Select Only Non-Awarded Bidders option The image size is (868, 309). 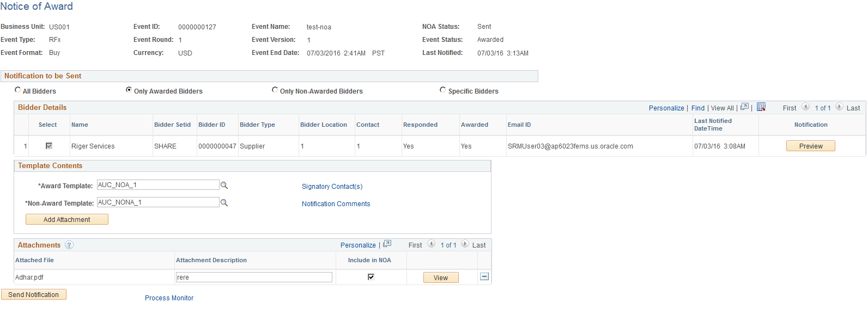coord(275,90)
